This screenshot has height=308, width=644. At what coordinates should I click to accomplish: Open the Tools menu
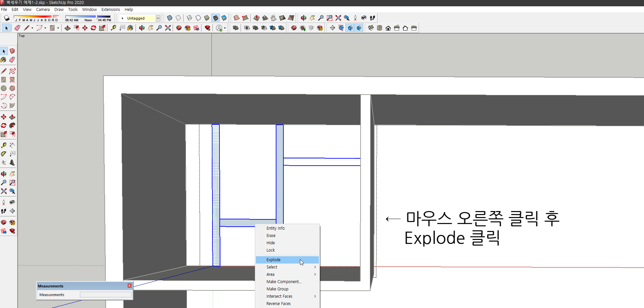[x=73, y=9]
